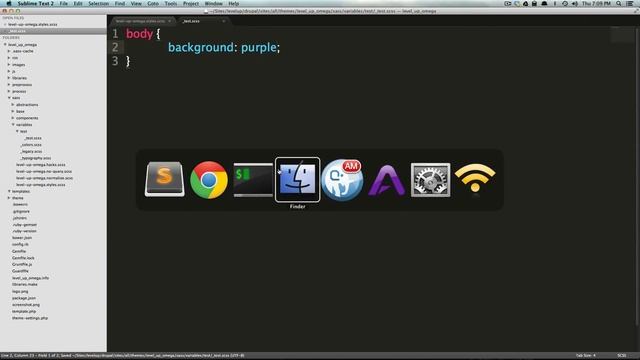Image resolution: width=640 pixels, height=360 pixels.
Task: Click the 'purple' value in code
Action: point(259,48)
